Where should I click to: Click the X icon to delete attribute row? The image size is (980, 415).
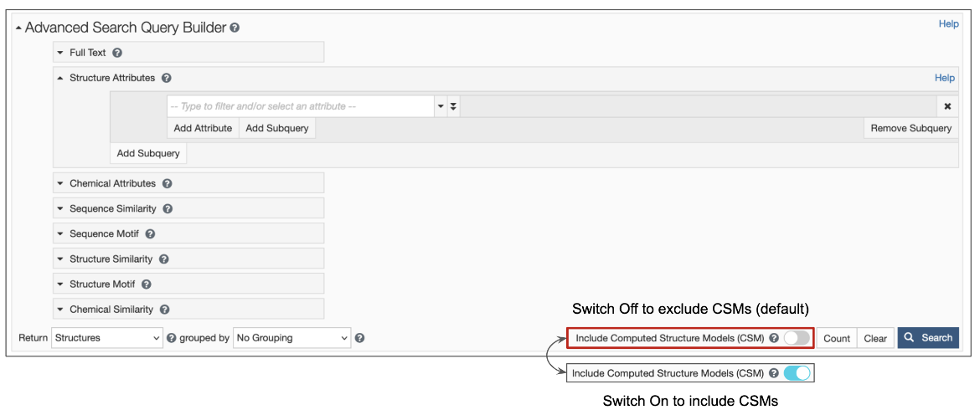coord(947,106)
